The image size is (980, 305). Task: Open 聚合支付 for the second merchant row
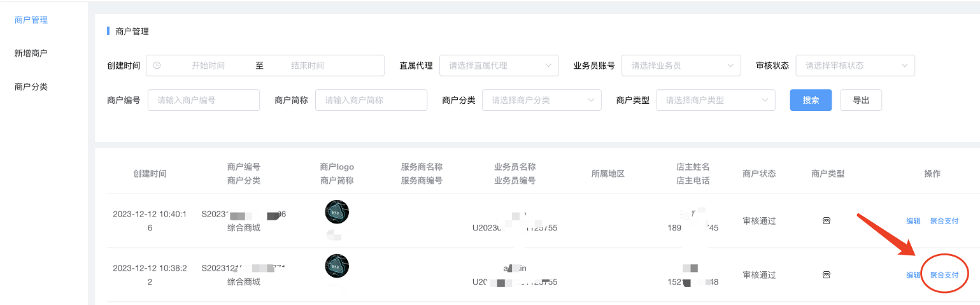point(944,275)
